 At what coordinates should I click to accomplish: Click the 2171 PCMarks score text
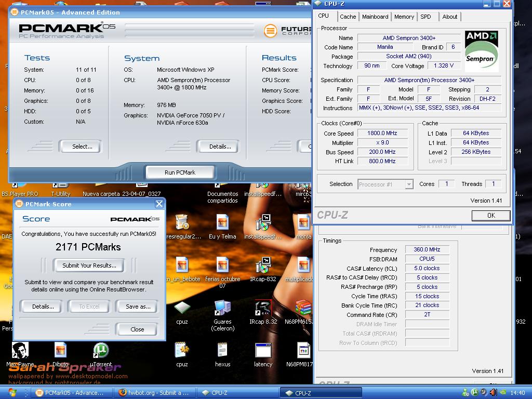click(88, 247)
